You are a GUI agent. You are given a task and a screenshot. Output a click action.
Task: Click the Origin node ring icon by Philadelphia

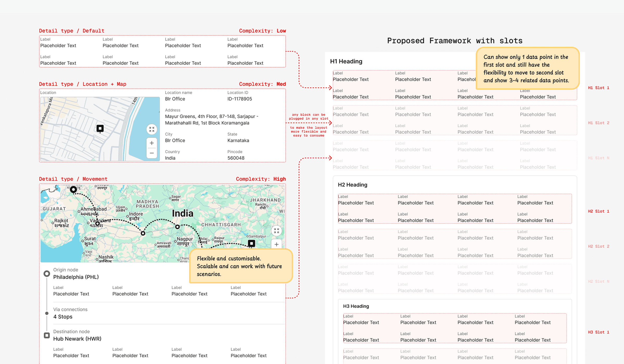point(47,274)
